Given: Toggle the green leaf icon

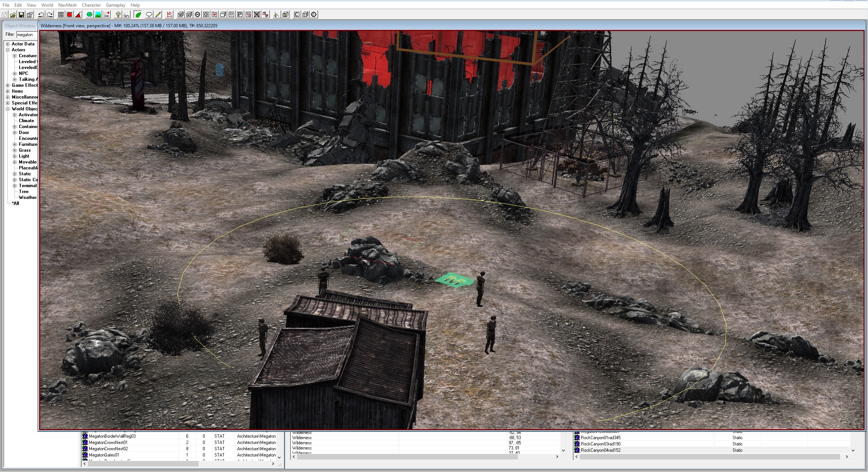Looking at the screenshot, I should tap(138, 15).
